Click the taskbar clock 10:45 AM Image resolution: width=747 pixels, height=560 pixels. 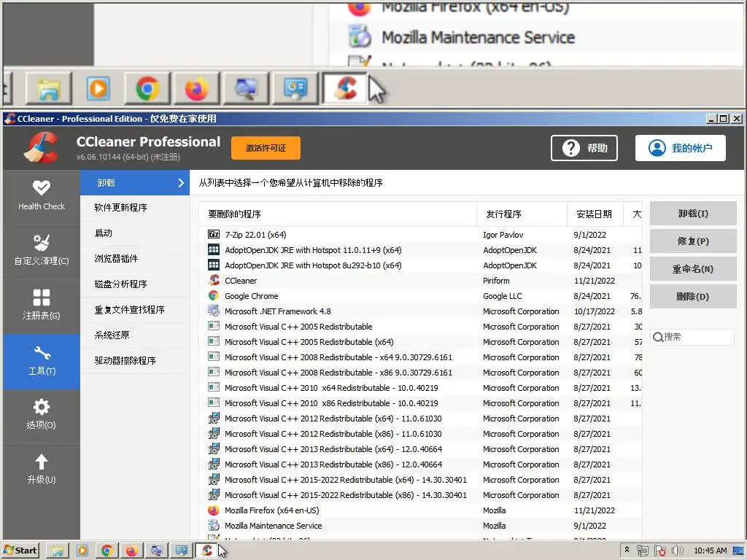click(711, 551)
